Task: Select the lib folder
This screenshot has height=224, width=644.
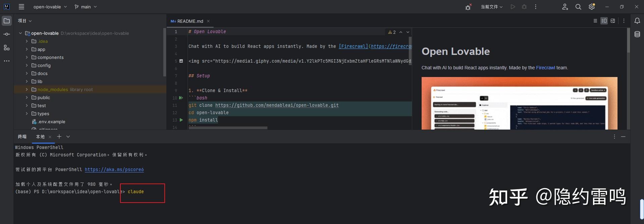Action: coord(40,81)
